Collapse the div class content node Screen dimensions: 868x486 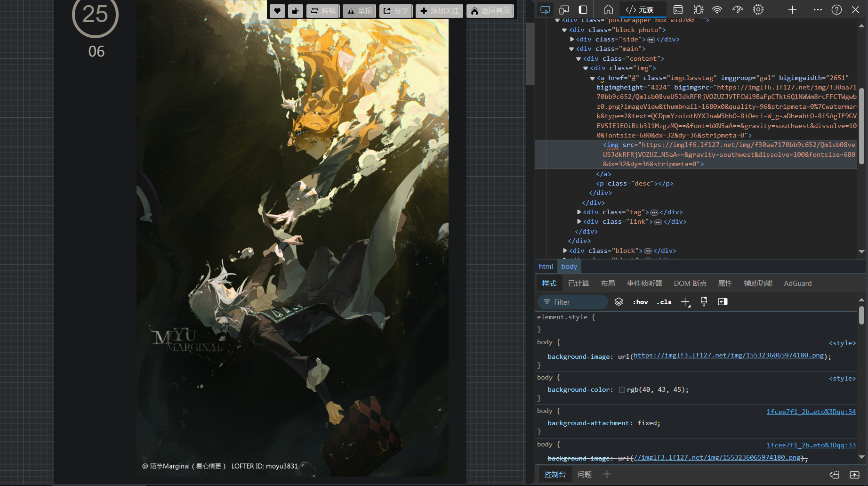(x=579, y=59)
